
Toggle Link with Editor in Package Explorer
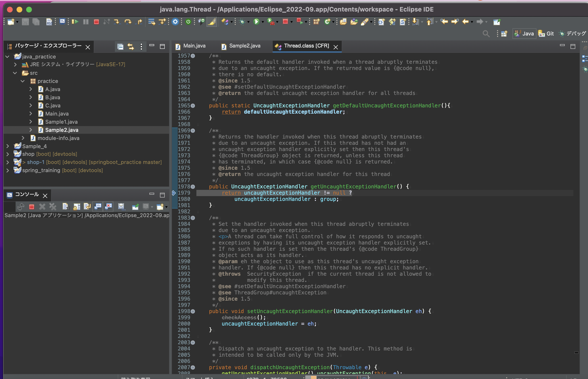click(131, 47)
